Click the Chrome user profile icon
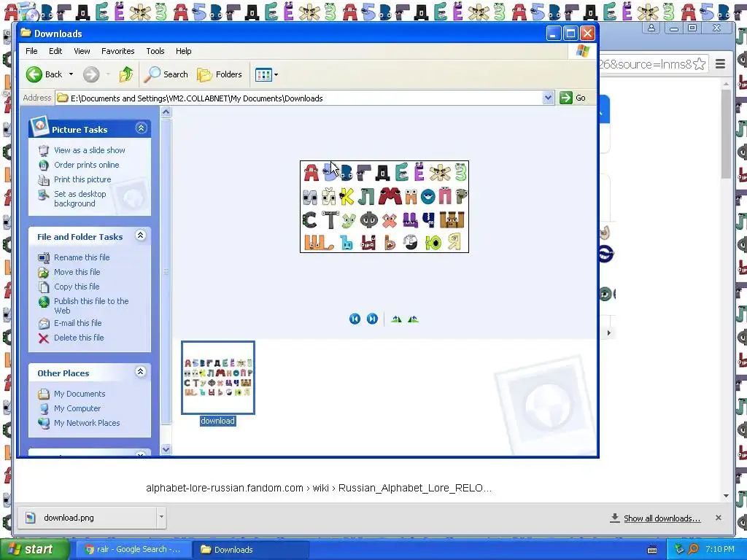Viewport: 747px width, 560px height. point(651,28)
